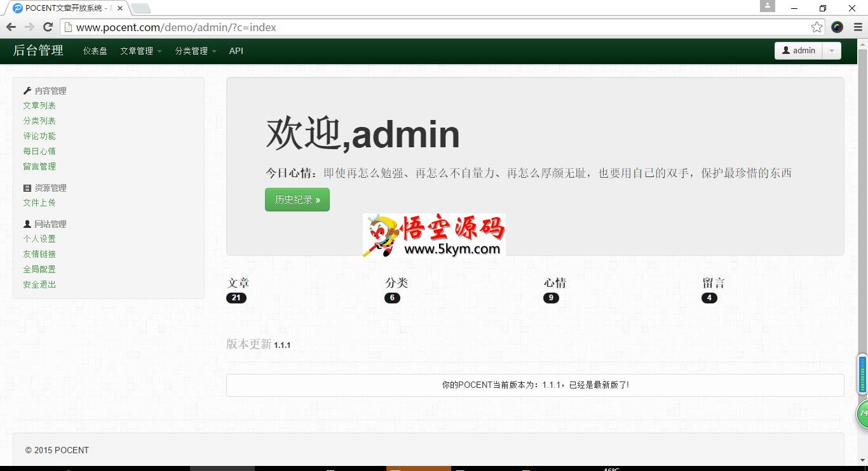Open 留言管理 in the sidebar

click(39, 166)
